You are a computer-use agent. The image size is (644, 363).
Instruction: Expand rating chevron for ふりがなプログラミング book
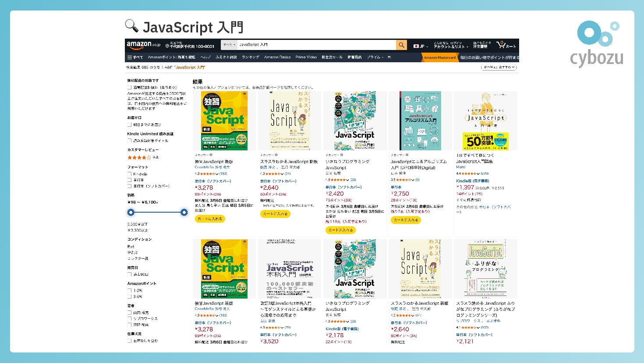(x=478, y=327)
